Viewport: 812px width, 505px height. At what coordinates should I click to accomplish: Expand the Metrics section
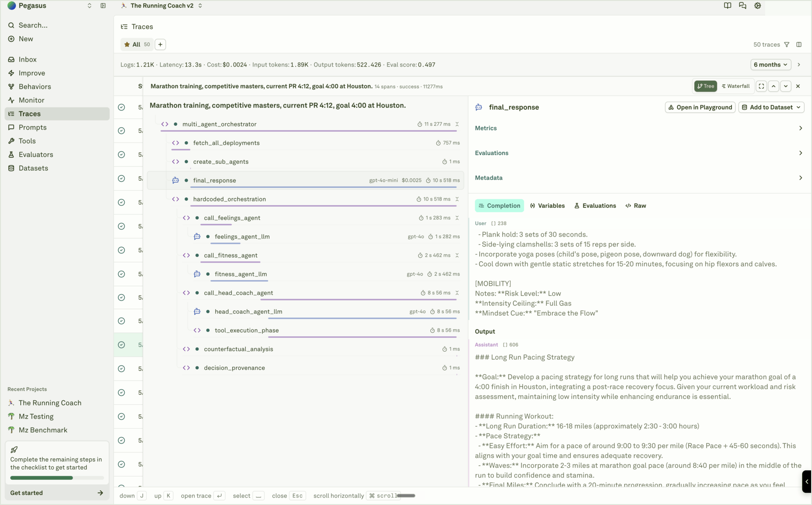coord(639,128)
